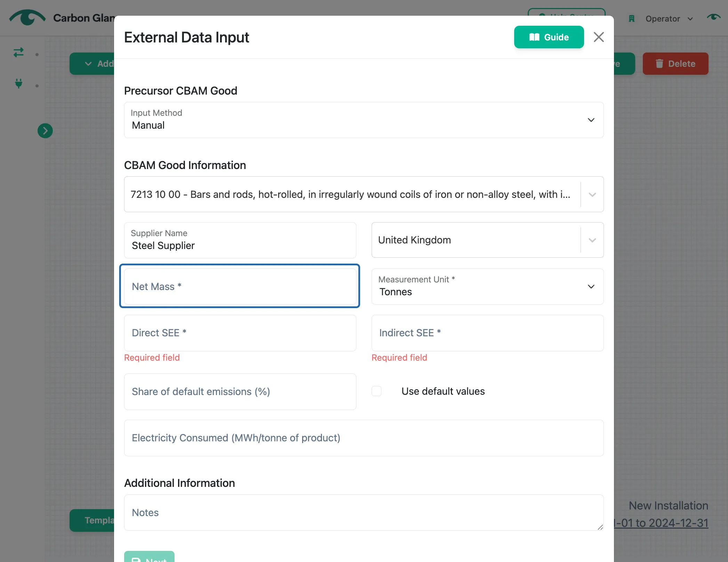The image size is (728, 562).
Task: Click the Carbon Glance eye logo
Action: pos(27,17)
